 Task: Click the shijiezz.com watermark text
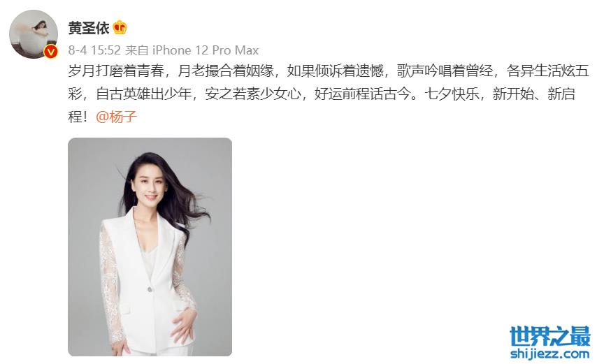(549, 354)
